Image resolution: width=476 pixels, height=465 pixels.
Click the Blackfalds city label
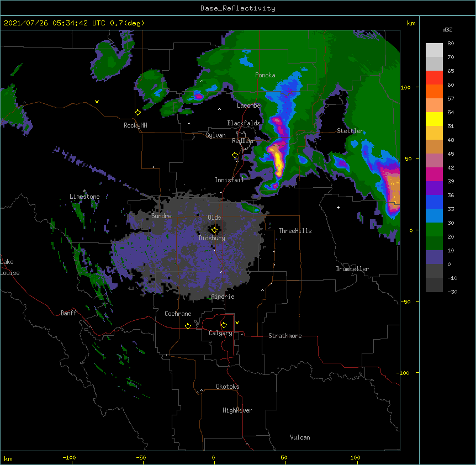244,123
